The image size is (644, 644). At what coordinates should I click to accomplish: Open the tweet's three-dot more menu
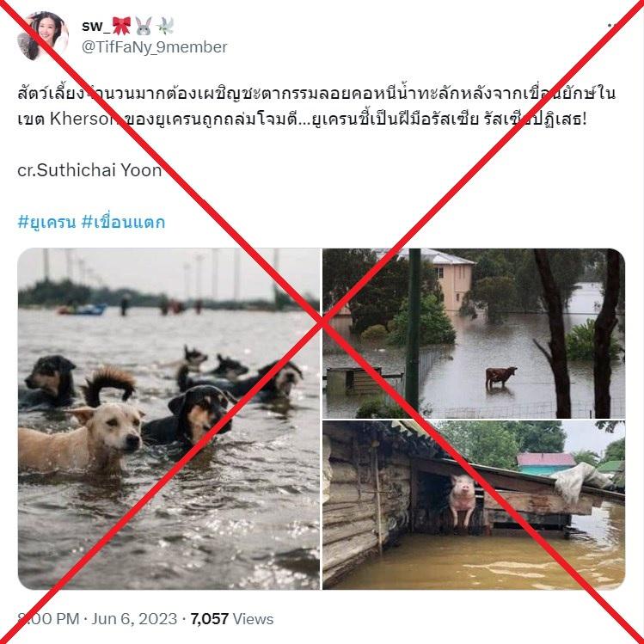tap(612, 26)
